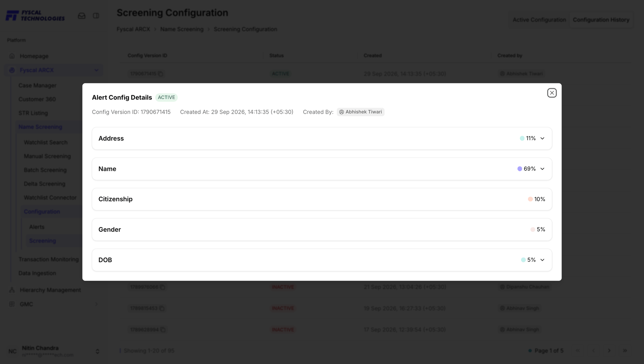The image size is (644, 364).
Task: Click the purple Name weight indicator dot
Action: point(520,169)
